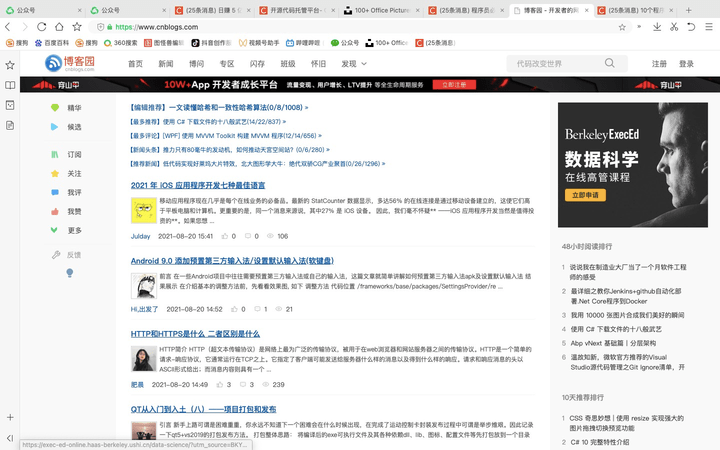Viewport: 720px width, 450px height.
Task: Click the undo arrow toolbar icon
Action: point(691,27)
